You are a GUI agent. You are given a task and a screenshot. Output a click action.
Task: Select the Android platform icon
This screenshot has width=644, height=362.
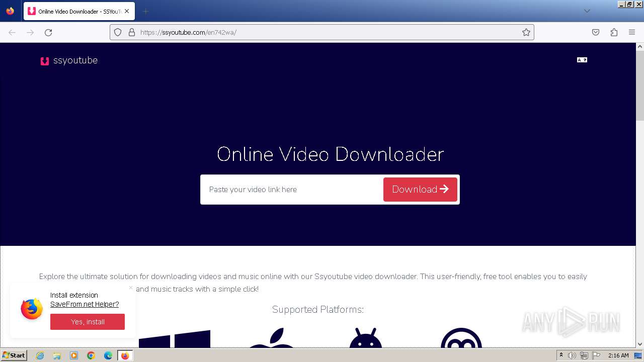pos(366,337)
